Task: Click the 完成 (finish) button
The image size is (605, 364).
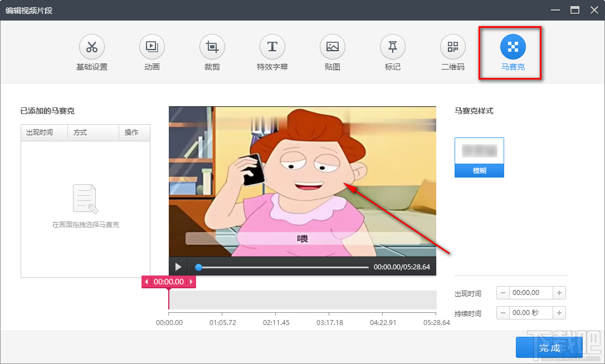Action: [550, 347]
